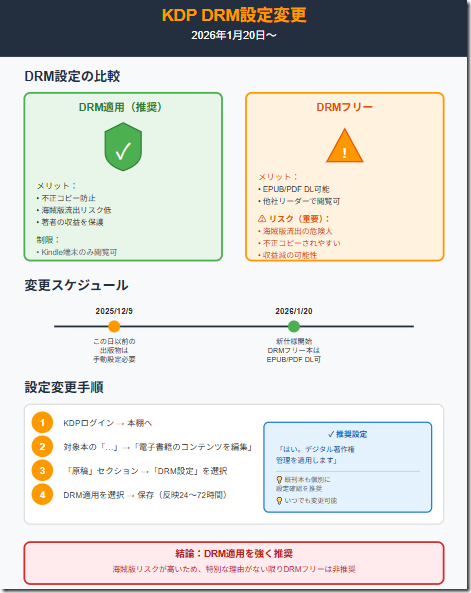Click the lightbulb icon beside いつでも変更可能

[x=279, y=501]
